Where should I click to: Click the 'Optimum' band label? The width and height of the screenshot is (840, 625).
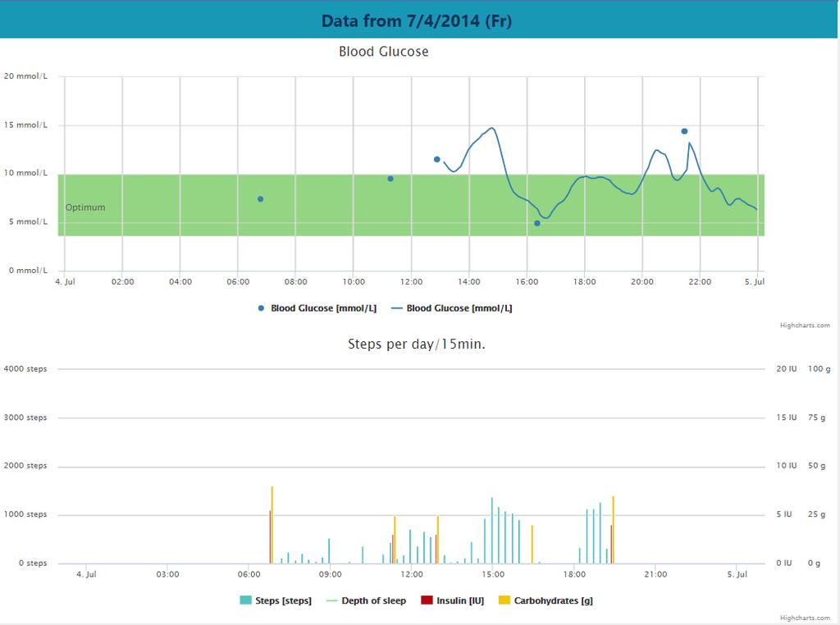pos(85,208)
